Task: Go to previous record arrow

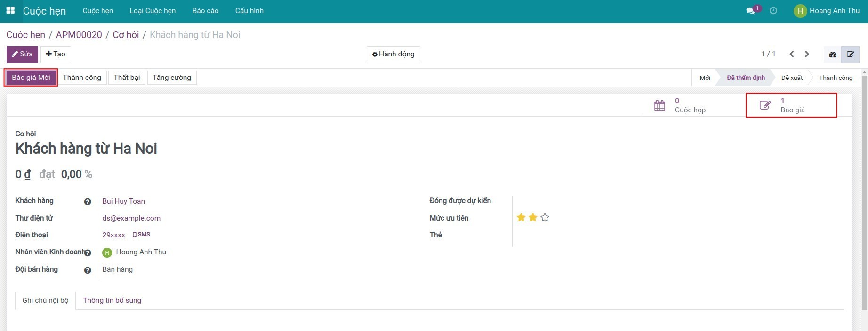Action: click(x=792, y=54)
